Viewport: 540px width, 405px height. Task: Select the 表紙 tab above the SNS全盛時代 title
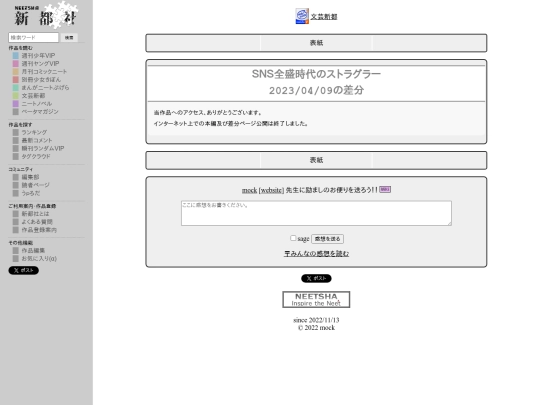(316, 43)
